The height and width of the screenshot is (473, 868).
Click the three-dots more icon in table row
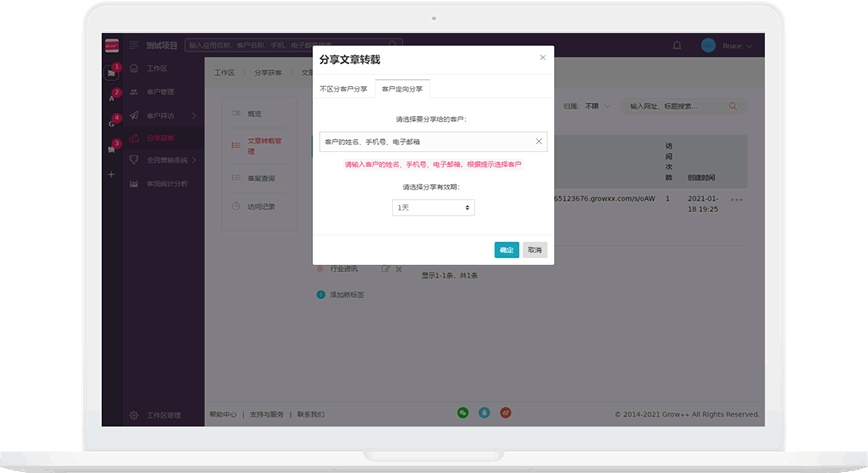click(736, 199)
